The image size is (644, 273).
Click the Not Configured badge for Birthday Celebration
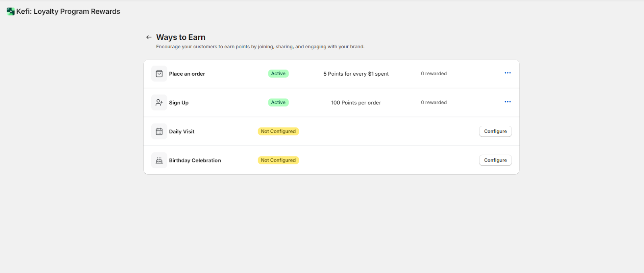(278, 160)
